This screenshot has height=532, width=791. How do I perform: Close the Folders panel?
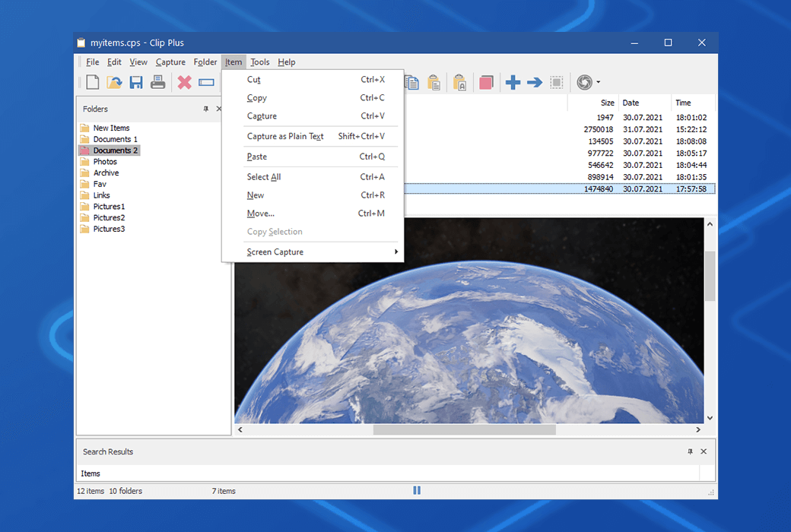pyautogui.click(x=219, y=109)
